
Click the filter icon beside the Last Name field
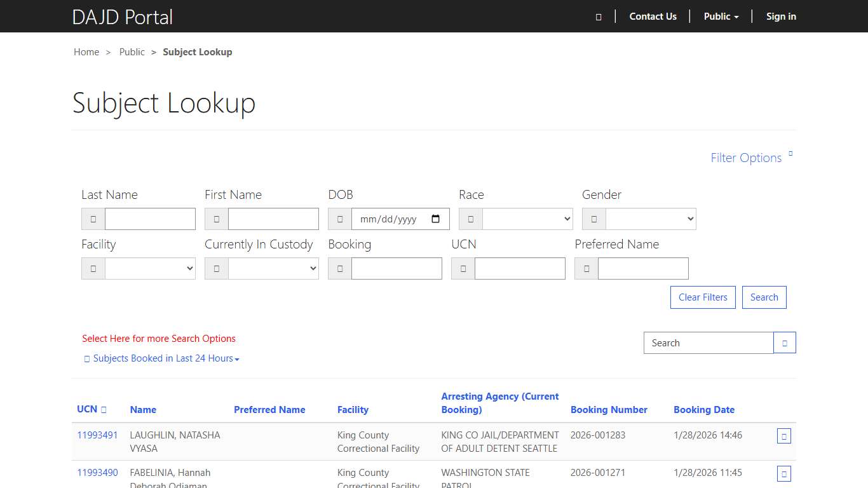[x=93, y=219]
